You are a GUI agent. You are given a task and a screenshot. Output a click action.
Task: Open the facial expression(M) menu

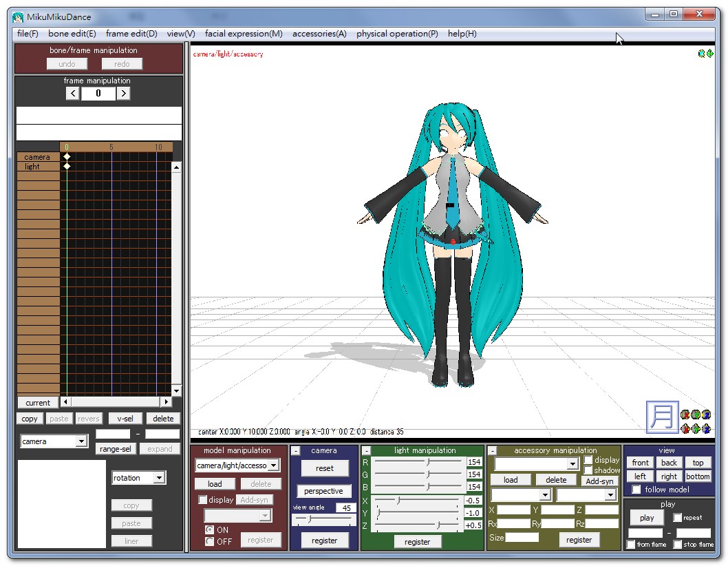(x=244, y=34)
